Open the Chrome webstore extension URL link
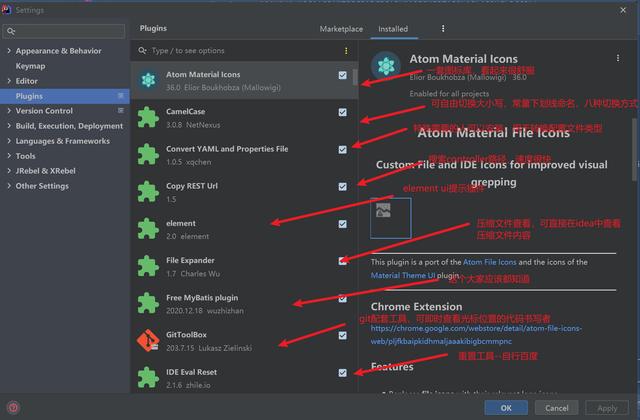The width and height of the screenshot is (640, 420). 476,335
